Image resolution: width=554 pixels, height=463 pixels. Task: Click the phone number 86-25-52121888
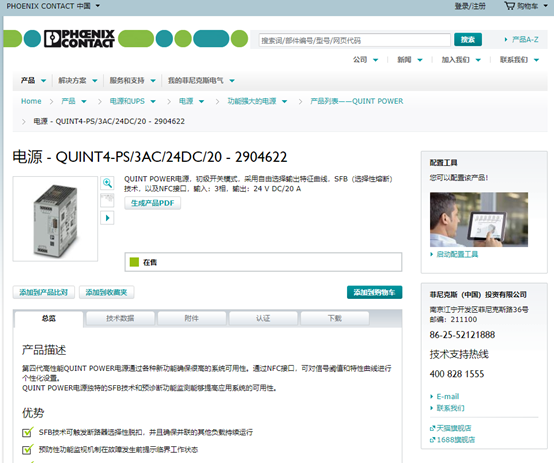tap(462, 335)
